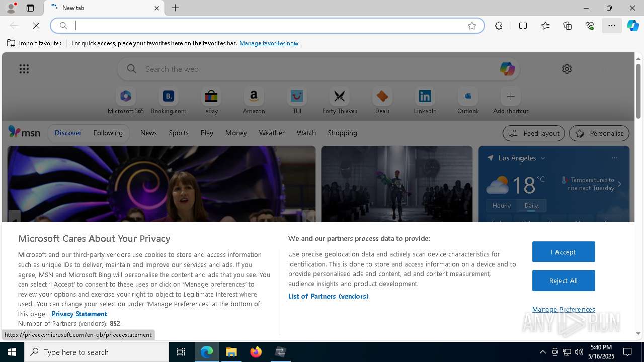
Task: Open the Microsoft 365 shortcut
Action: [126, 101]
